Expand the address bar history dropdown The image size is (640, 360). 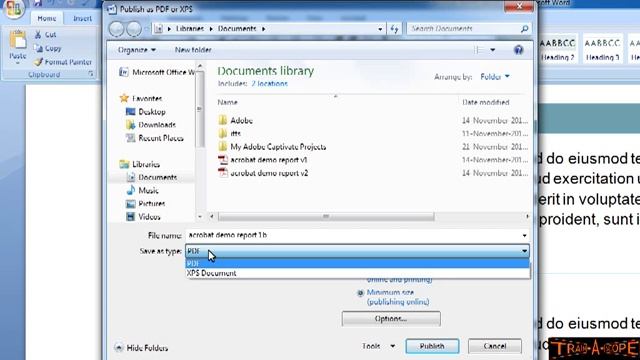click(x=380, y=29)
